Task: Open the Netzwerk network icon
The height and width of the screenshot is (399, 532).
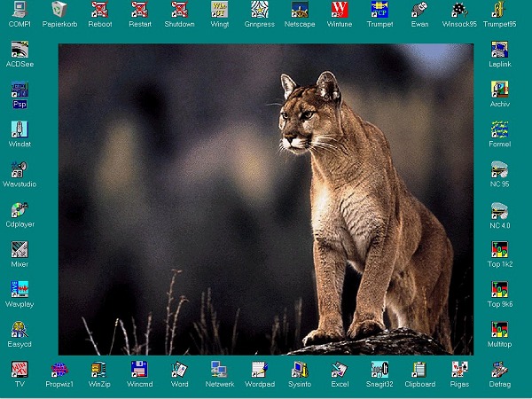Action: [x=219, y=370]
